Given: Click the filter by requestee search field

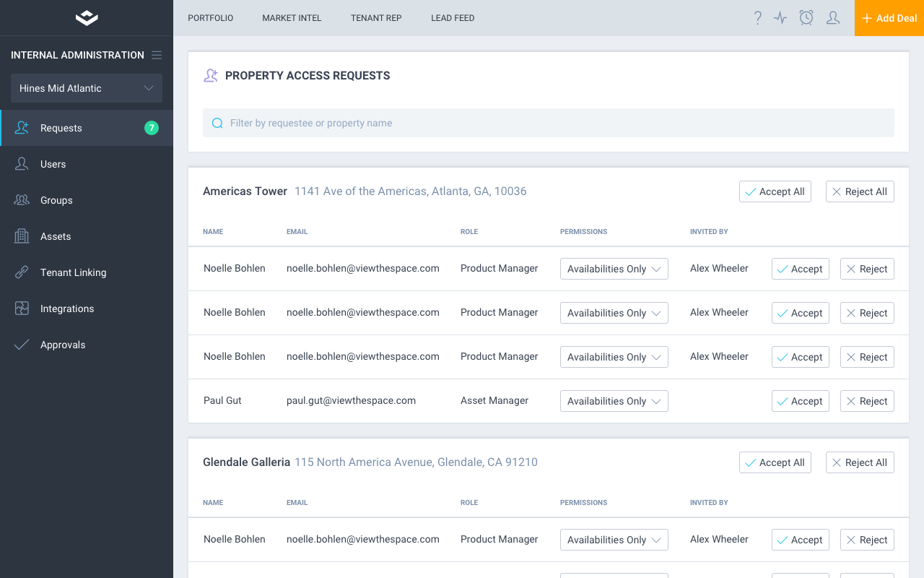Looking at the screenshot, I should pyautogui.click(x=549, y=123).
